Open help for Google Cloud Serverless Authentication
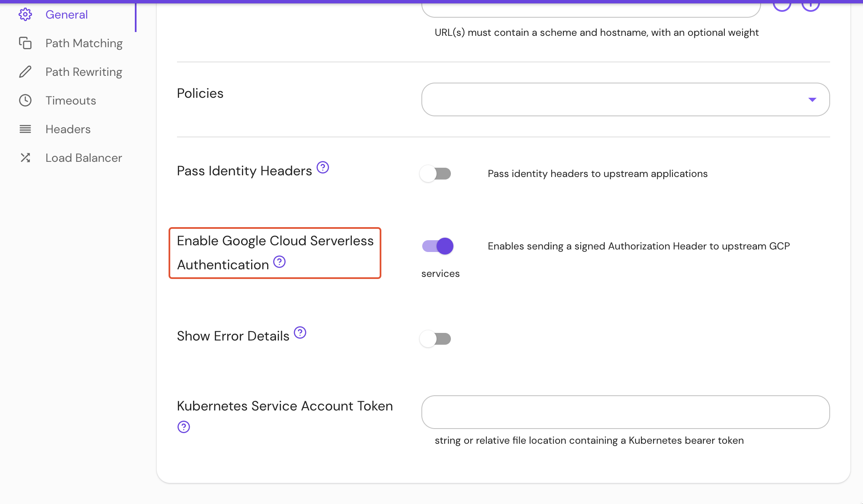Image resolution: width=863 pixels, height=504 pixels. 279,262
